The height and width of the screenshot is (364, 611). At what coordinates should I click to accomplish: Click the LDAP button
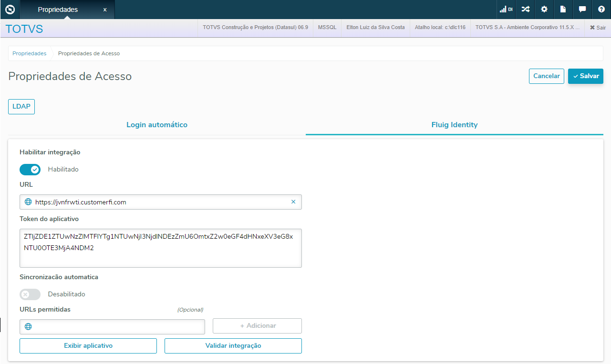(x=21, y=107)
